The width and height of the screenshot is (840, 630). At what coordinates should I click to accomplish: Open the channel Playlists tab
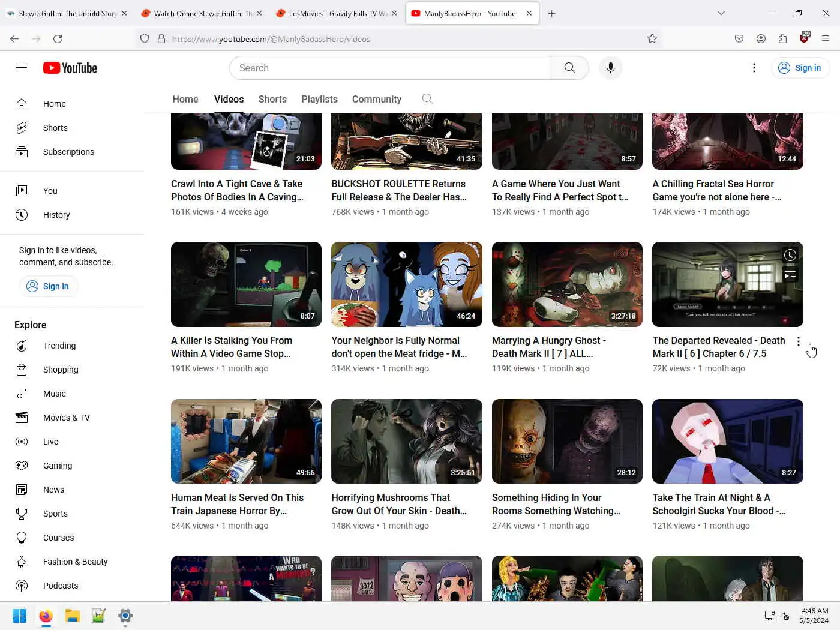319,99
